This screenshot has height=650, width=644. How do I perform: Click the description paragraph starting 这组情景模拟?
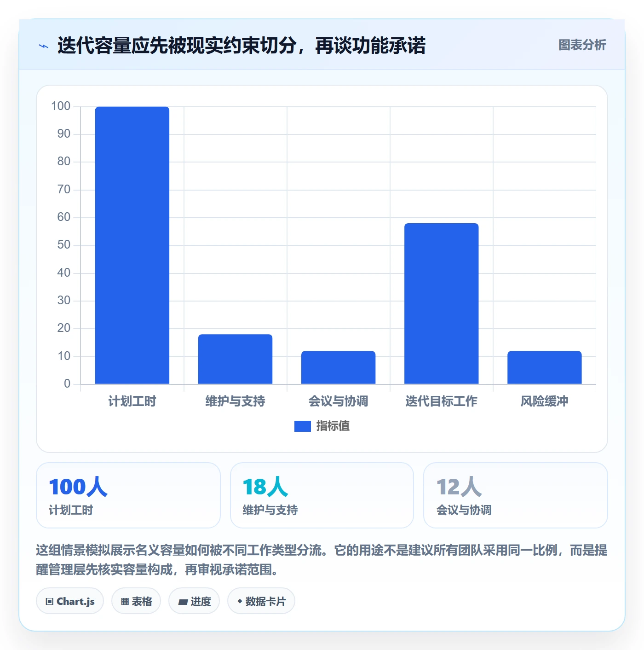coord(322,560)
